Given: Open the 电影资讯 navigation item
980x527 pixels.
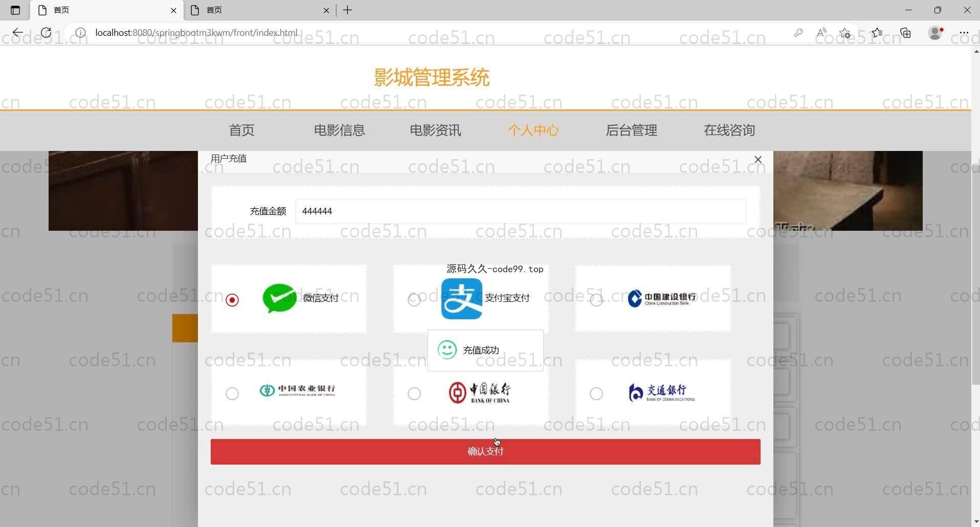Looking at the screenshot, I should (435, 130).
